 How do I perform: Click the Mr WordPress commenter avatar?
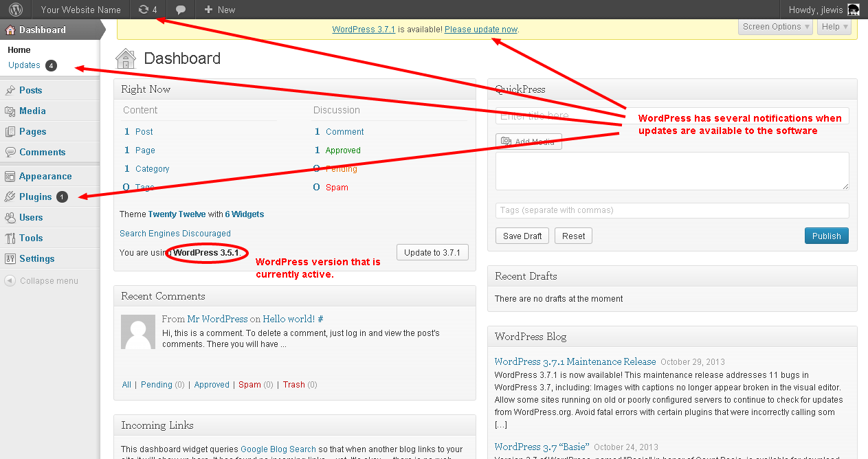tap(138, 332)
